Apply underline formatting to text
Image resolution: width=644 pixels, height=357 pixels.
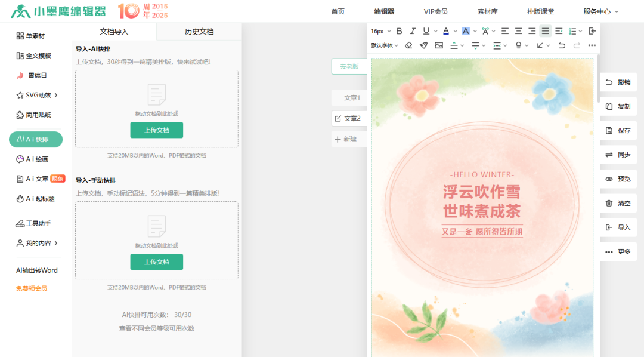pyautogui.click(x=426, y=31)
